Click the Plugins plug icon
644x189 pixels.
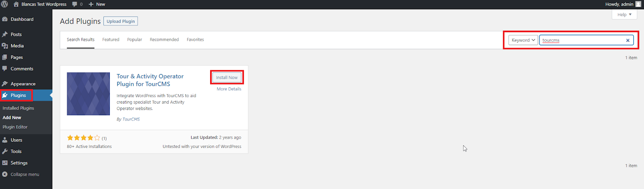5,96
